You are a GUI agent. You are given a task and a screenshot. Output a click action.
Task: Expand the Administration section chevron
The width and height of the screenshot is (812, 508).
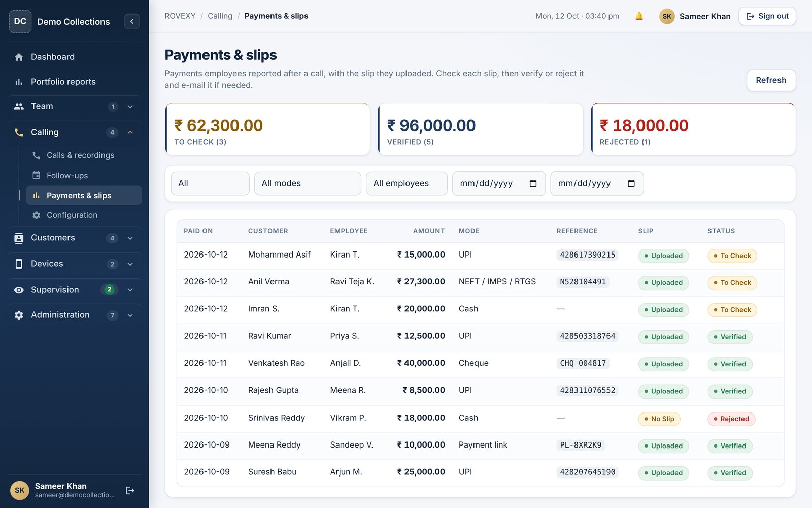tap(130, 315)
